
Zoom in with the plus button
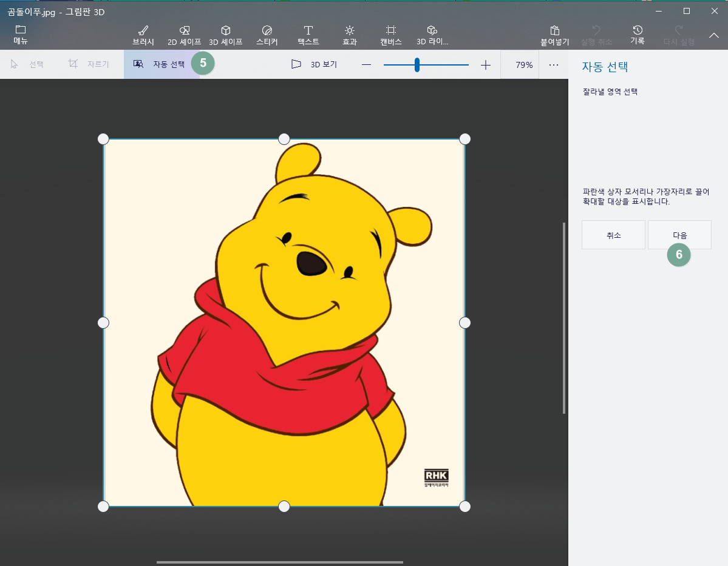[x=486, y=64]
